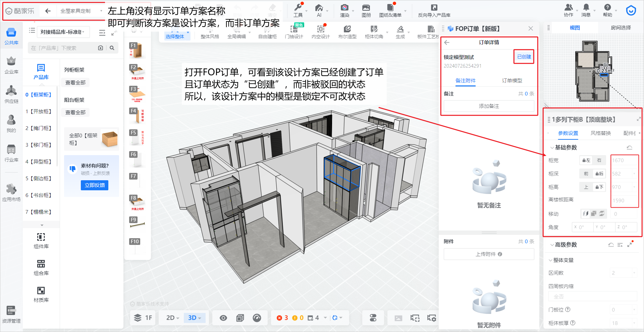Screen dimensions: 644x332
Task: Open the 内空设计 tool
Action: [x=320, y=29]
